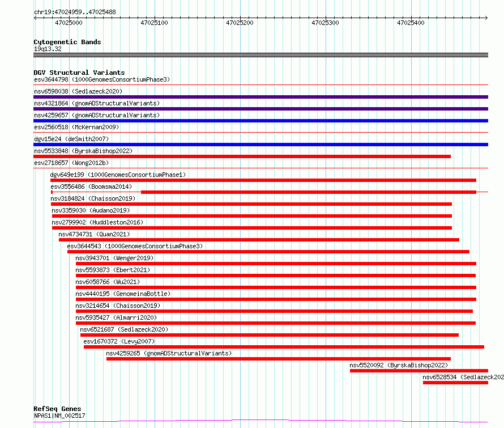Click nsv4440195 (GenomeinaBottle) label
Screen dimensions: 504x428
click(123, 294)
